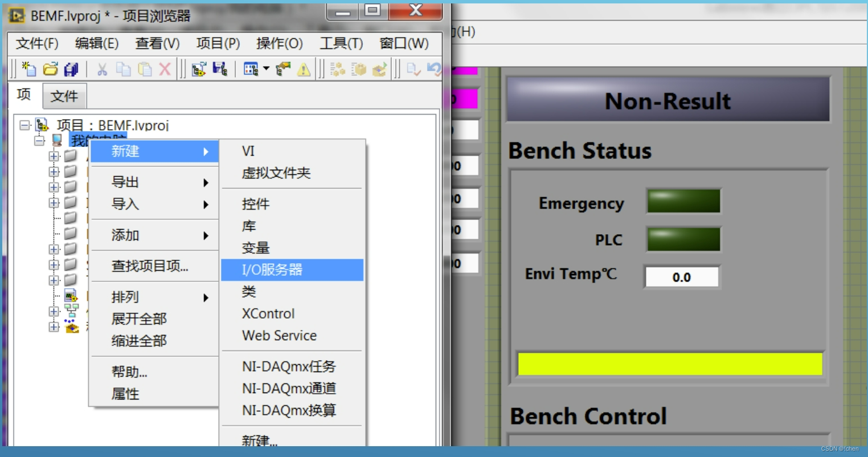Image resolution: width=868 pixels, height=457 pixels.
Task: Expand the Build Specifications node
Action: click(x=54, y=327)
